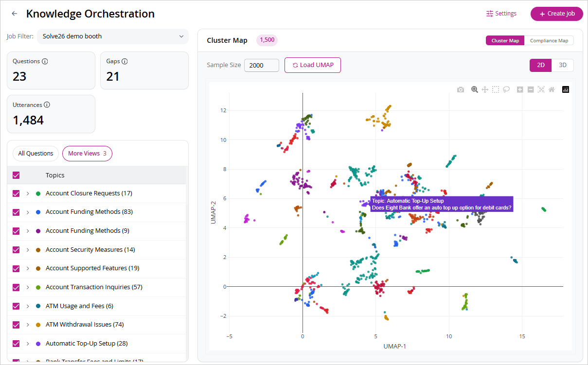Open the Job Filter dropdown
Screen dimensions: 588x365
[113, 36]
